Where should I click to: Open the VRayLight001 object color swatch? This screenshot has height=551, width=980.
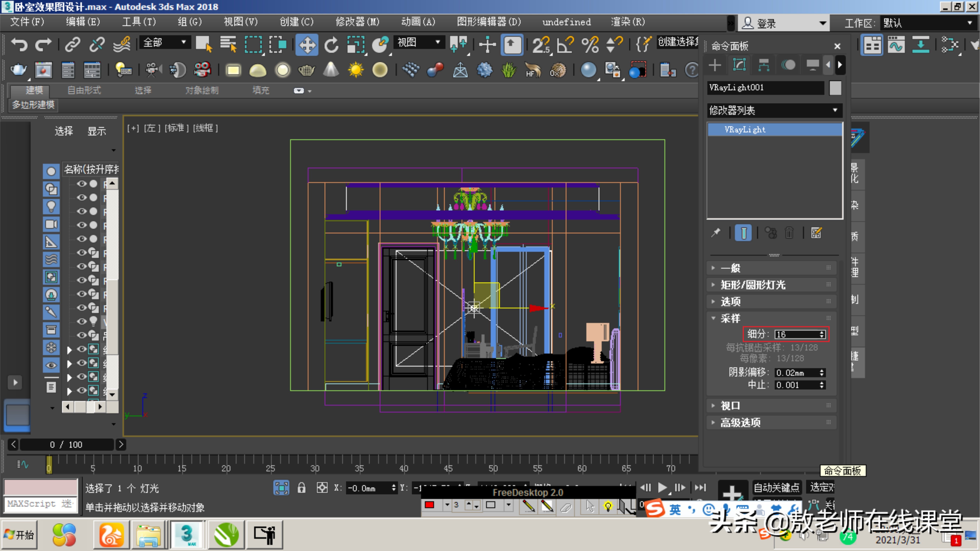coord(835,88)
